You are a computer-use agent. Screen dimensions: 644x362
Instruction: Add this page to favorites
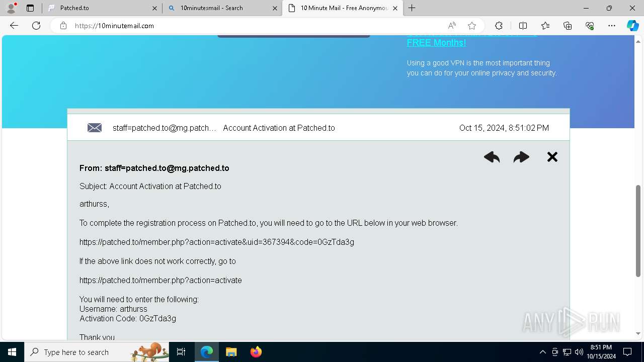[472, 26]
